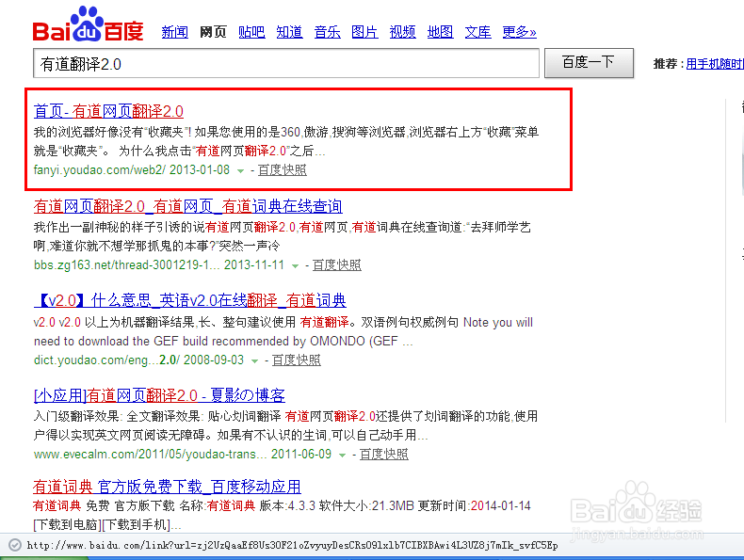The height and width of the screenshot is (560, 744).
Task: Click the fanyi.youdao.com/web2/ URL text
Action: coord(100,169)
